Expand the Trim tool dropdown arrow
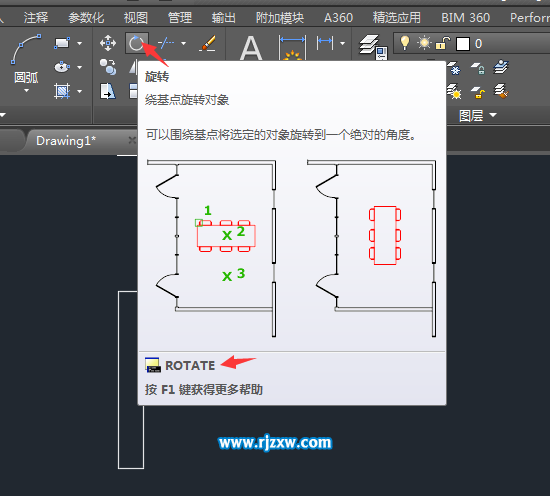 pyautogui.click(x=183, y=43)
